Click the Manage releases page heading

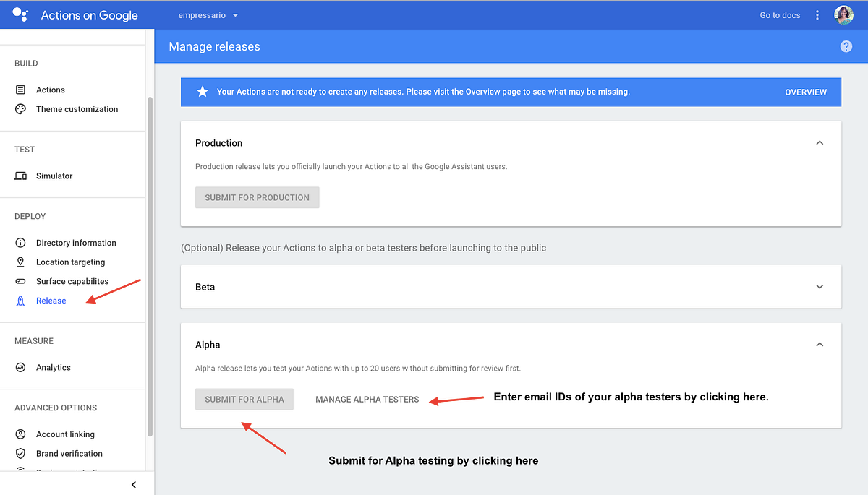[x=214, y=46]
